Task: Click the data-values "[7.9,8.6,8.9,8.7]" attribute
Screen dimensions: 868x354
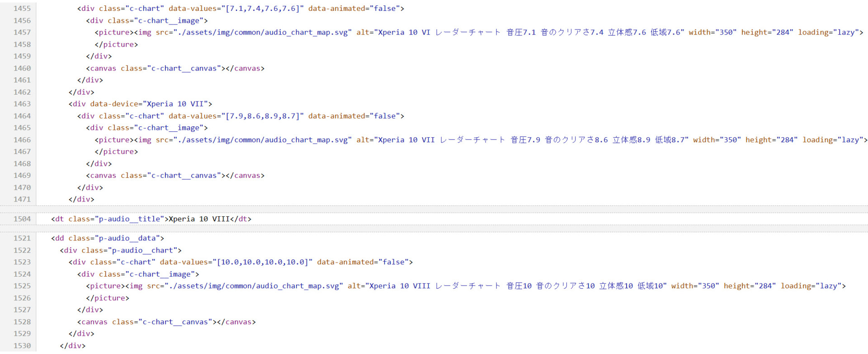Action: point(236,116)
